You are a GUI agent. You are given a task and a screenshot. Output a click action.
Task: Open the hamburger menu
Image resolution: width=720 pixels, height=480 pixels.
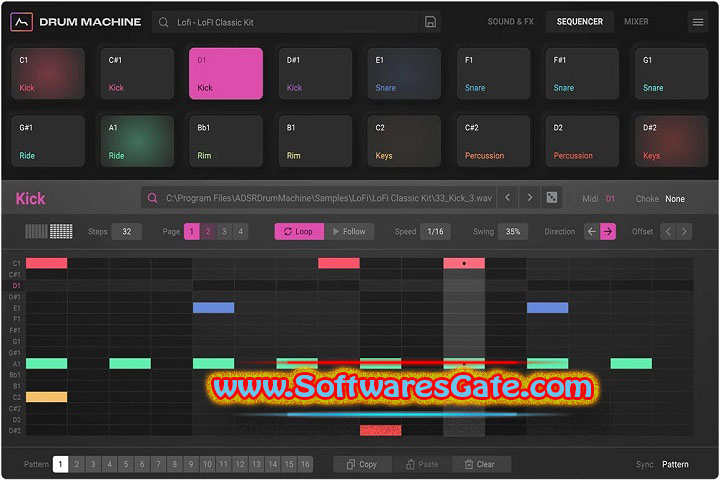coord(698,22)
